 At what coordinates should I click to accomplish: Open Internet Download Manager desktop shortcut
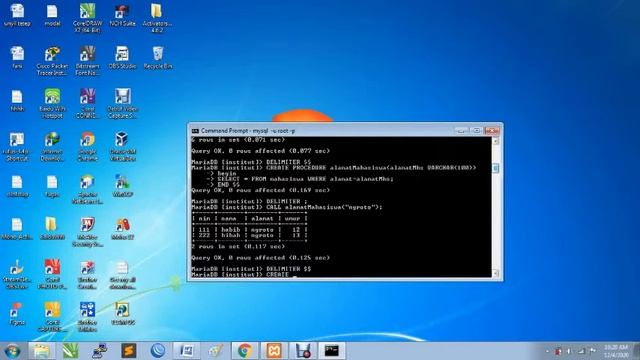click(x=52, y=146)
